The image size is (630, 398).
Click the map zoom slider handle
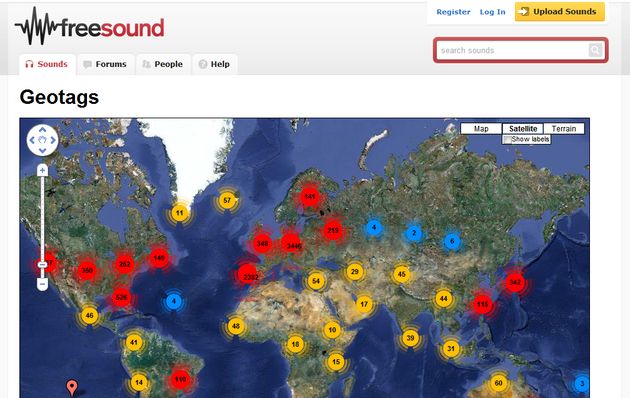(x=43, y=265)
